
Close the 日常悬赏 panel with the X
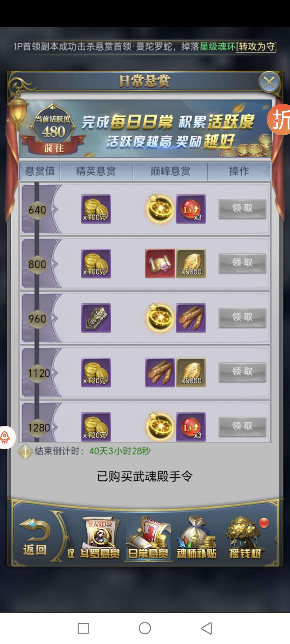coord(269,82)
